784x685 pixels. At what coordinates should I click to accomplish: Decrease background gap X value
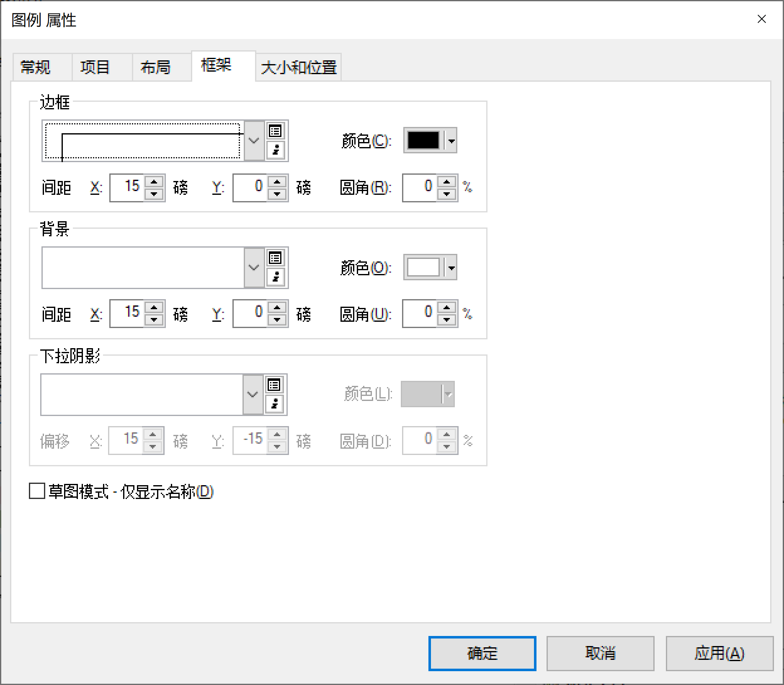154,320
